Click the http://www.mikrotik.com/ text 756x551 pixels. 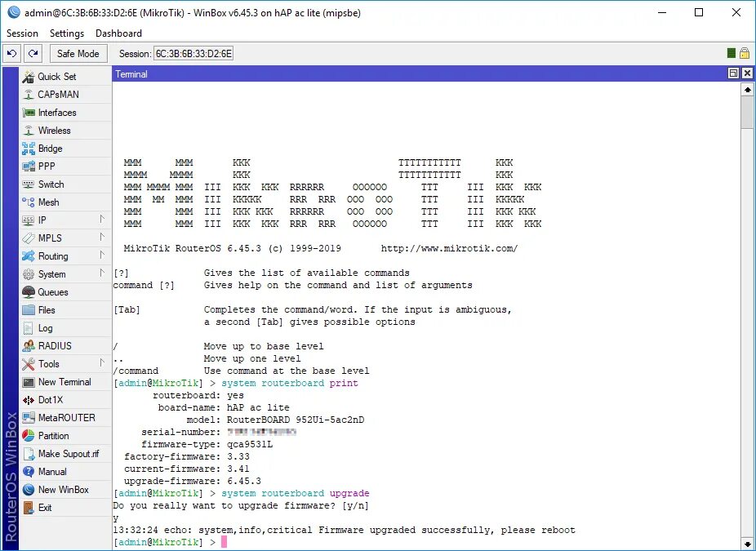point(449,249)
